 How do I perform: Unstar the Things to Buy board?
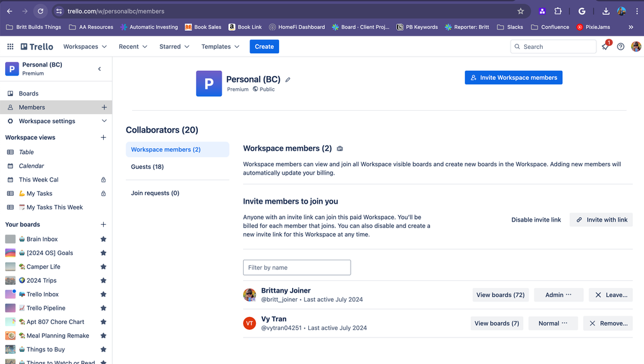(x=104, y=350)
